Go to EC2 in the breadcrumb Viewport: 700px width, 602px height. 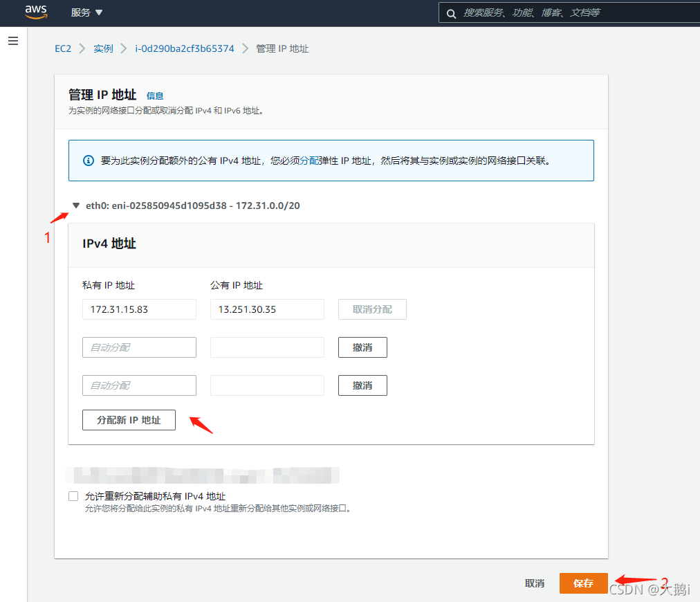(x=63, y=48)
